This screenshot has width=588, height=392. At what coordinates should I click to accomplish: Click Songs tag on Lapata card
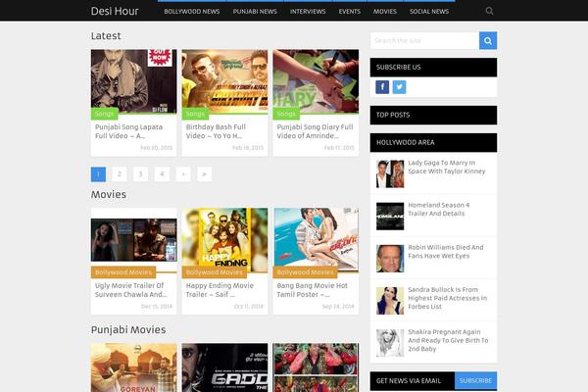(104, 114)
